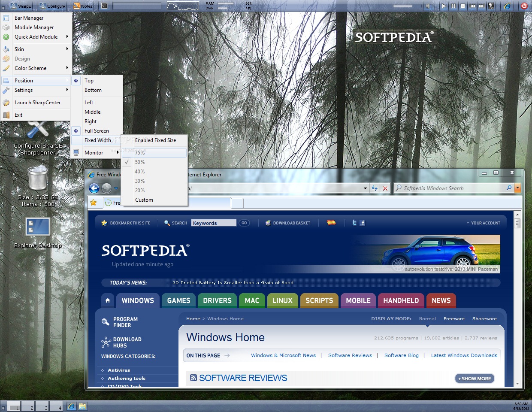
Task: Open the search provider dropdown arrow
Action: click(x=517, y=188)
